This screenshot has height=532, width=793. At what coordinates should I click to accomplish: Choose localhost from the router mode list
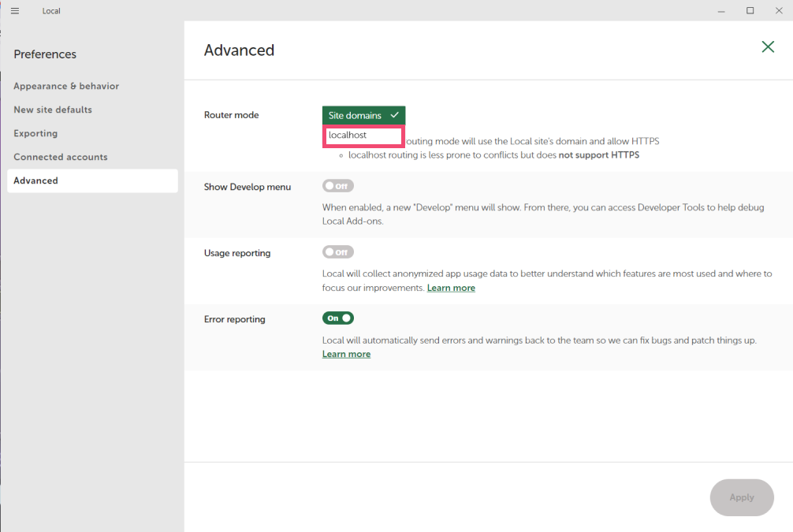[363, 136]
